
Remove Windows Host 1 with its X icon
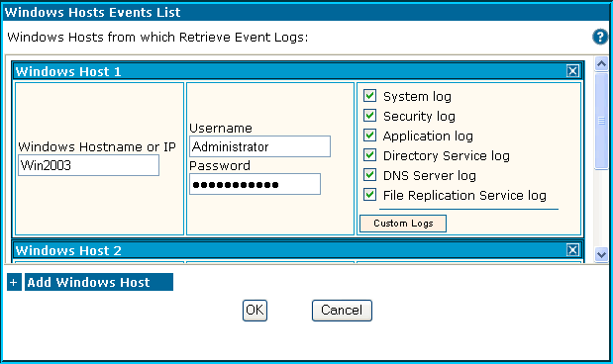pos(572,71)
